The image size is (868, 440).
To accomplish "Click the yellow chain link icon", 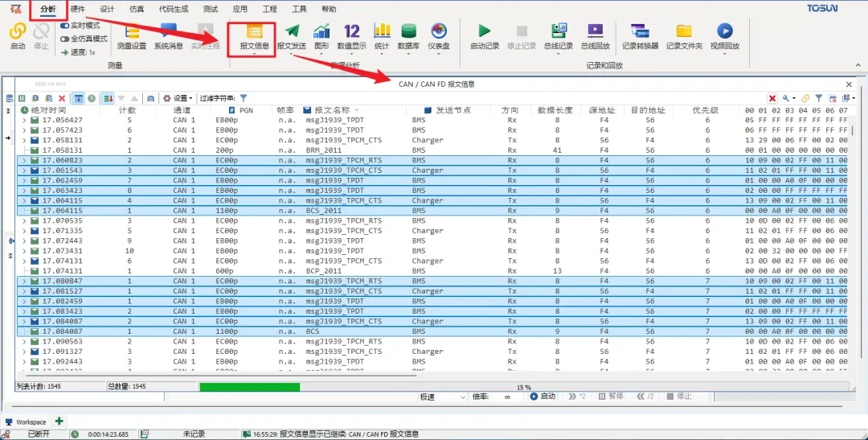I will [805, 98].
